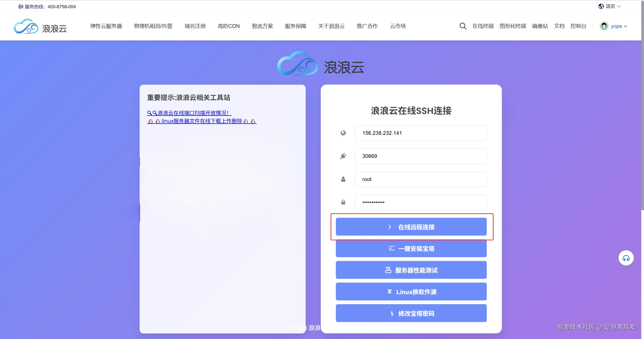644x339 pixels.
Task: Focus the port field showing 30669
Action: (x=421, y=156)
